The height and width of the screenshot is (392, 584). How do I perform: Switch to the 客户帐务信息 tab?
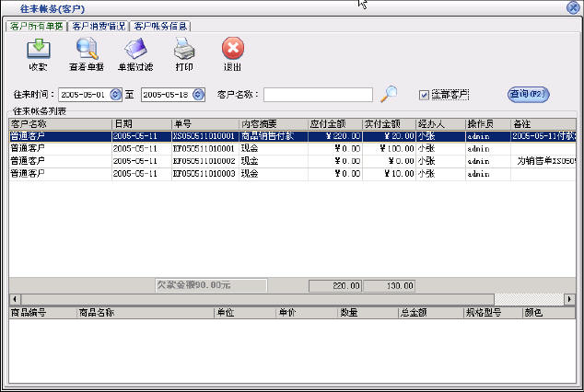161,26
